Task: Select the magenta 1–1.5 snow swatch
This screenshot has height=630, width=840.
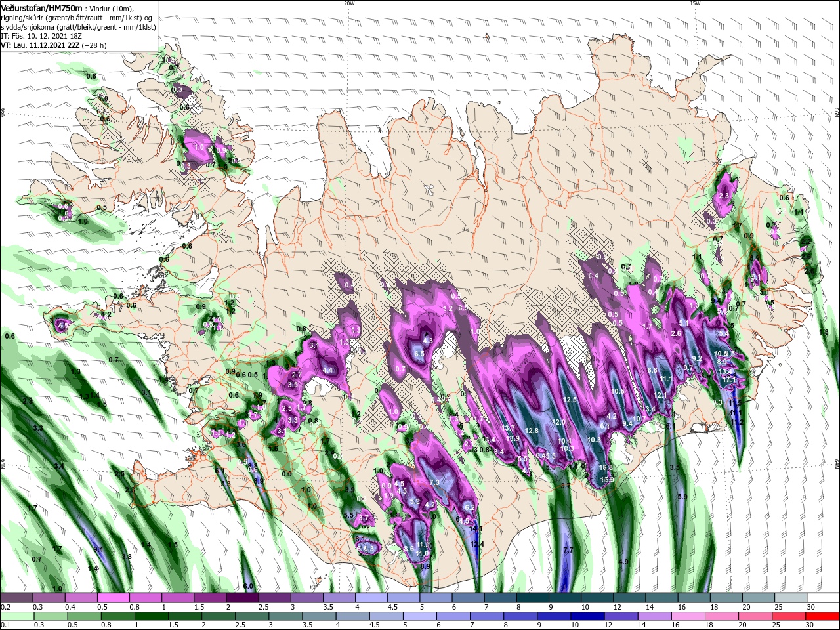Action: 178,598
